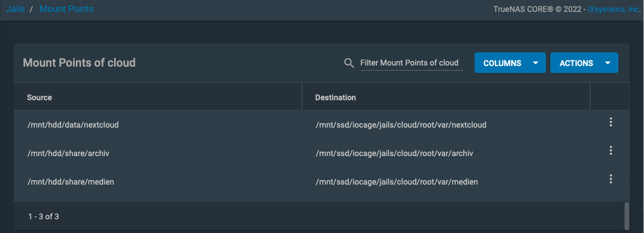Open the ACTIONS dropdown
The image size is (644, 233).
tap(576, 63)
